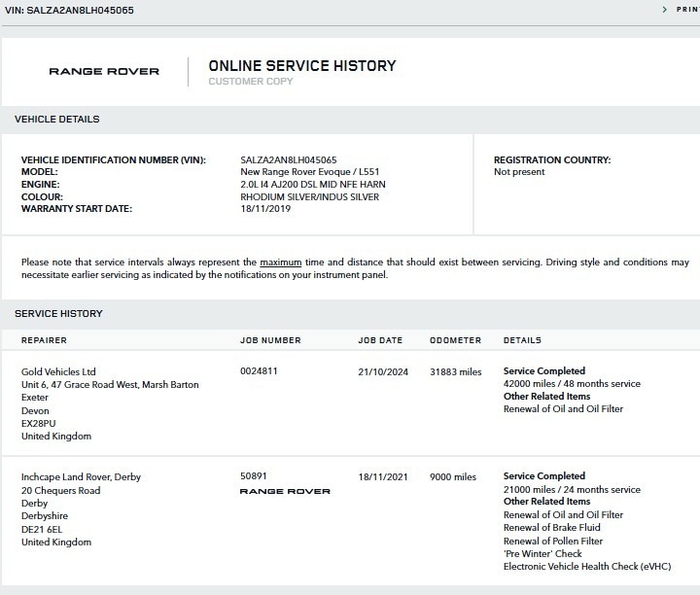The width and height of the screenshot is (700, 595).
Task: Click the VIN value in vehicle details
Action: pyautogui.click(x=288, y=159)
